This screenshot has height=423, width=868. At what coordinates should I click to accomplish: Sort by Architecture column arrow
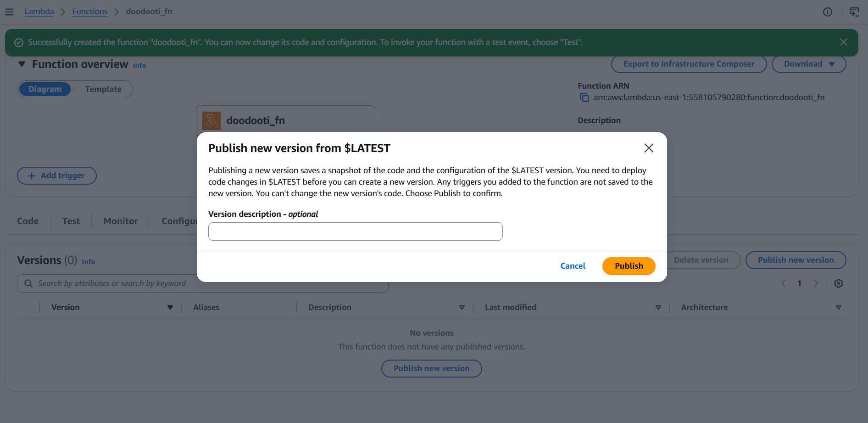point(839,307)
